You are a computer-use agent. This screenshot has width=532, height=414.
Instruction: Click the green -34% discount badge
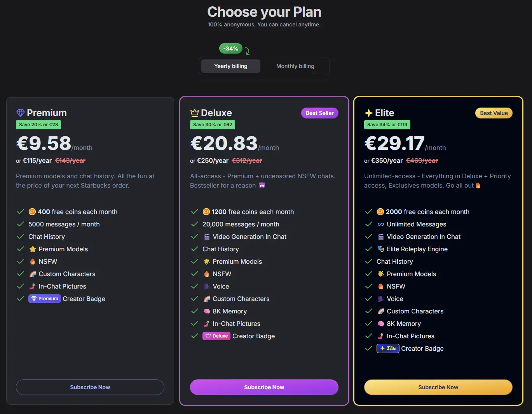pos(231,49)
